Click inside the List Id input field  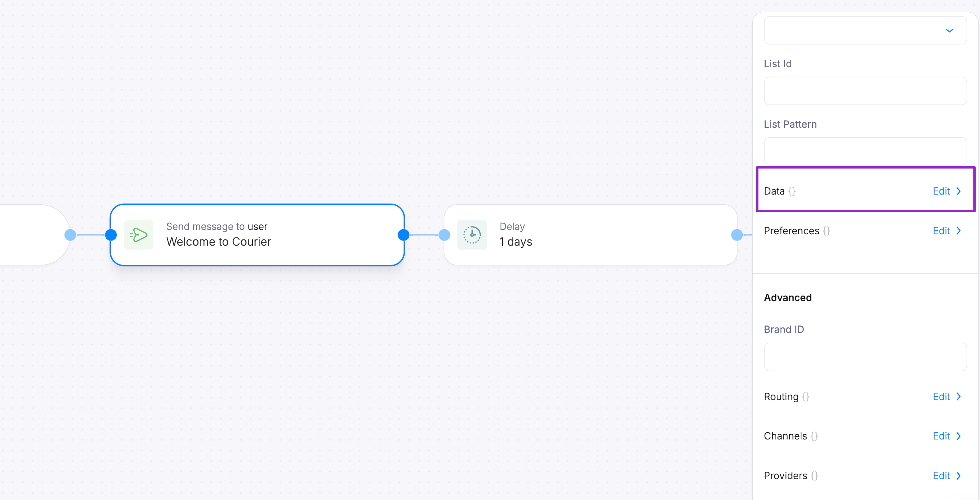pos(865,91)
